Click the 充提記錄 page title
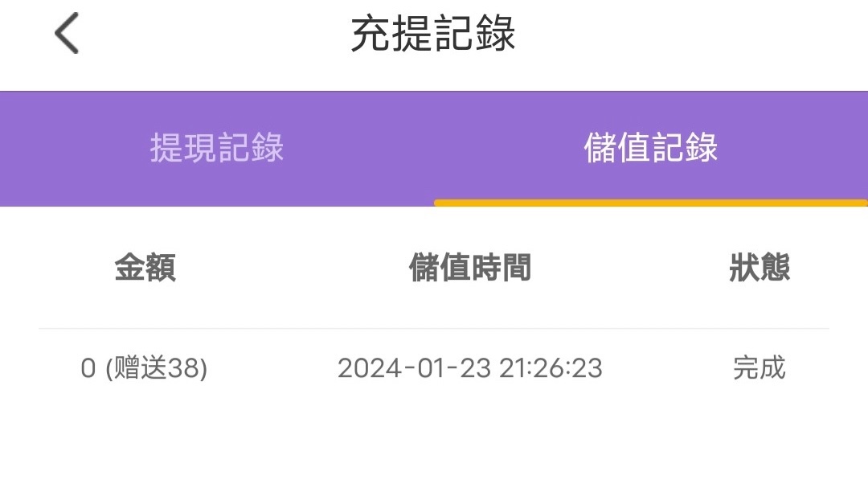Viewport: 868px width, 484px height. [x=433, y=35]
